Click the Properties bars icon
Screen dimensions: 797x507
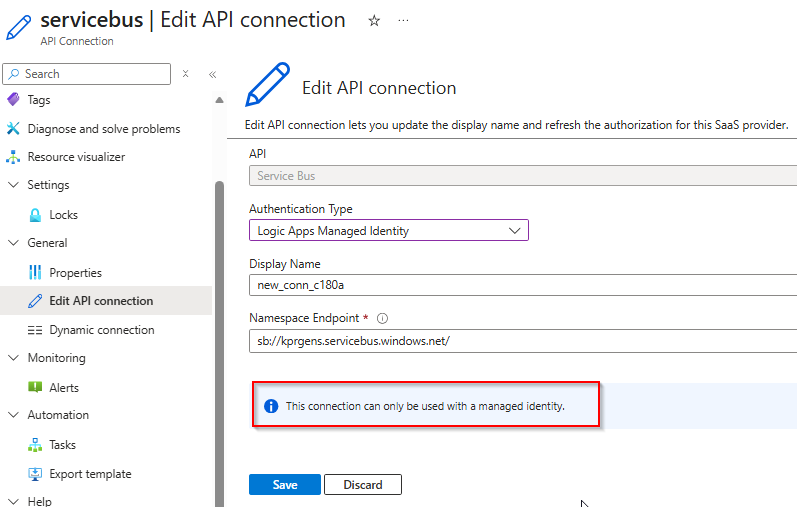tap(35, 272)
